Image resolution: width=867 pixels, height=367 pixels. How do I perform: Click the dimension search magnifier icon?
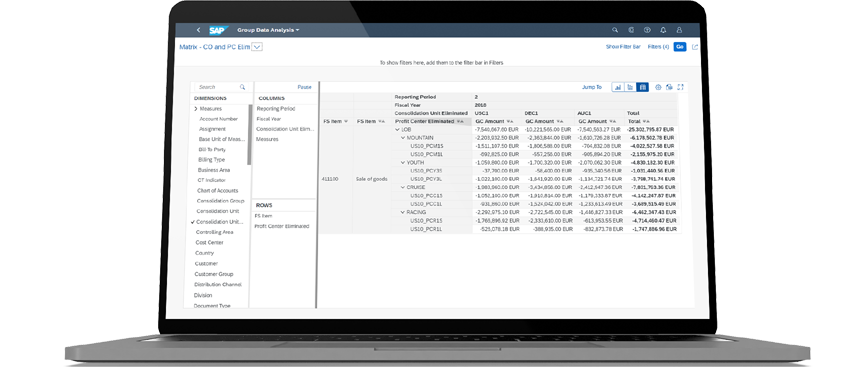point(242,87)
